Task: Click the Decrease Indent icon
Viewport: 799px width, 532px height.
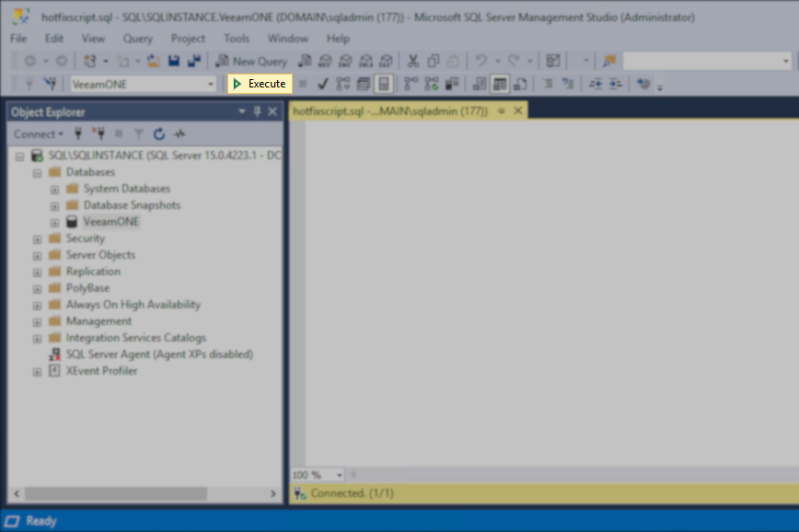Action: pyautogui.click(x=596, y=84)
